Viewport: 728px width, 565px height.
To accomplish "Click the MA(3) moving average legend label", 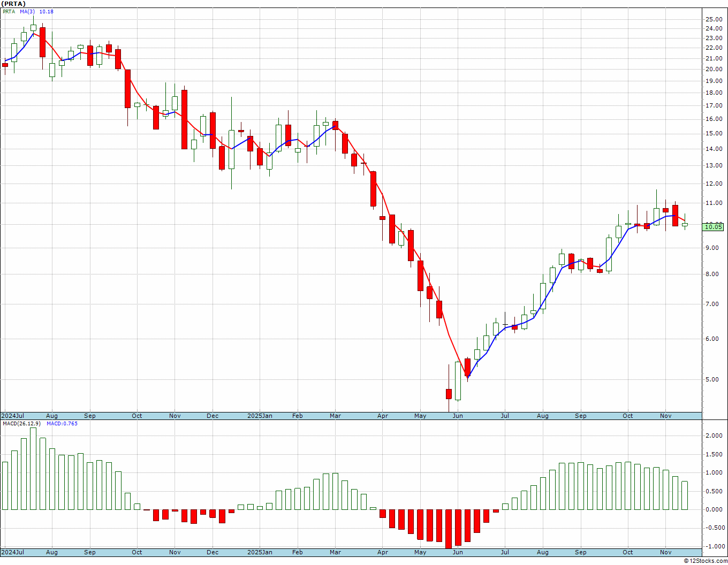I will 28,12.
